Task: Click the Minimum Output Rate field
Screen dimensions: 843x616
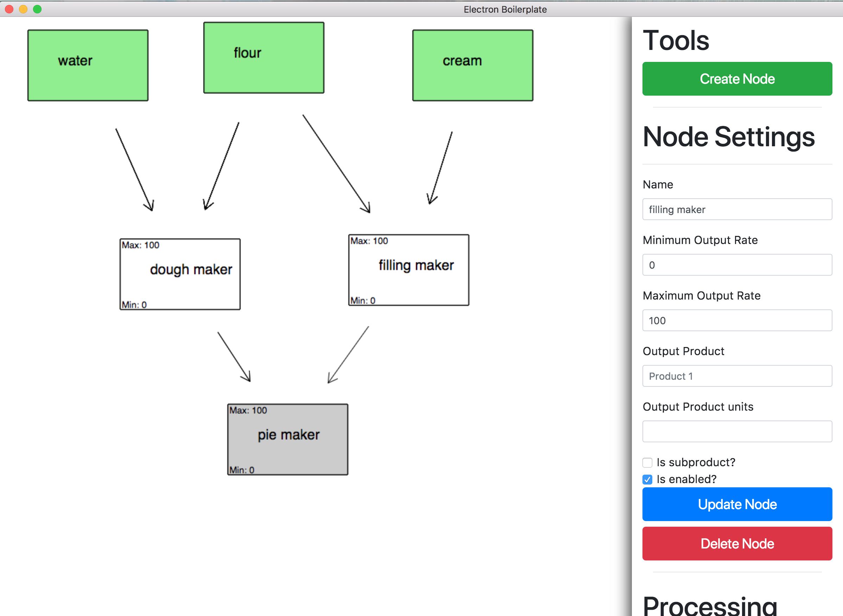Action: [x=737, y=265]
